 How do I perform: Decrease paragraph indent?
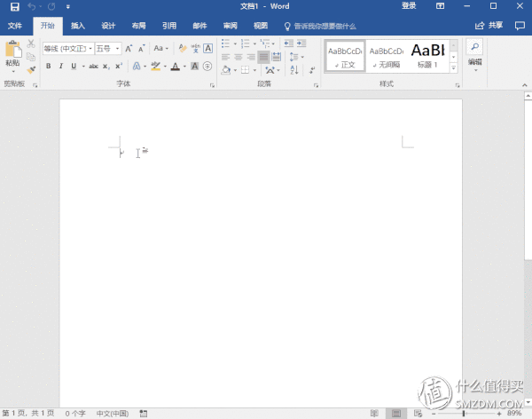pyautogui.click(x=289, y=43)
